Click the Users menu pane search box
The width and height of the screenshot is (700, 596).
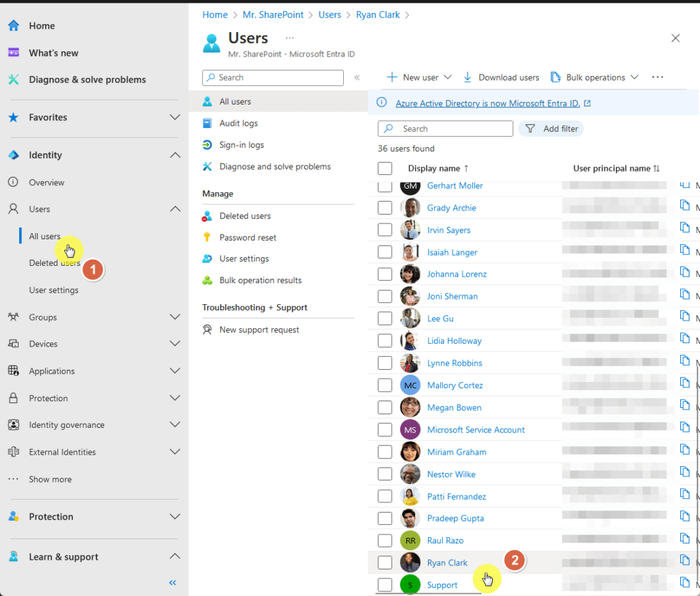[273, 78]
